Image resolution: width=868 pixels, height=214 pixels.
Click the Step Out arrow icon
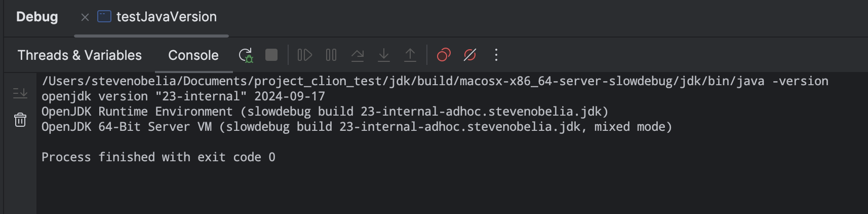410,55
